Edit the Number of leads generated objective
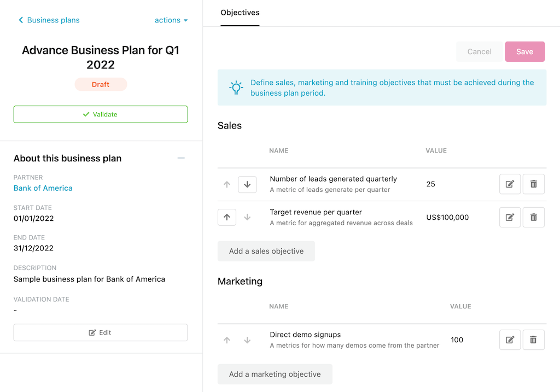The image size is (560, 392). point(510,184)
